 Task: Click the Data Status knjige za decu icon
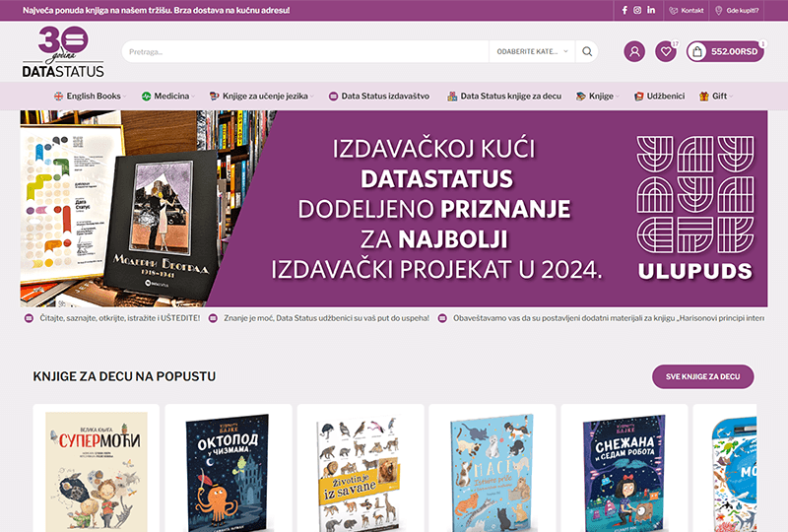(x=452, y=96)
